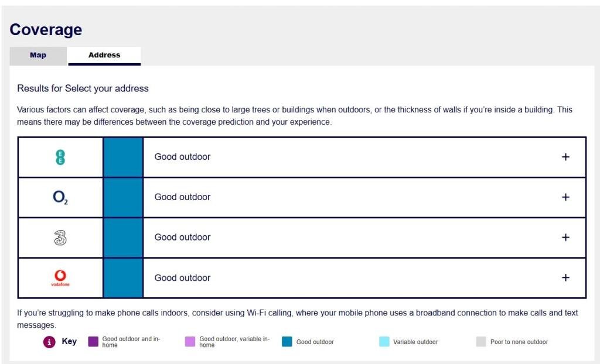The height and width of the screenshot is (364, 600).
Task: Click the grey 'Poor to none outdoor' swatch
Action: pos(481,342)
